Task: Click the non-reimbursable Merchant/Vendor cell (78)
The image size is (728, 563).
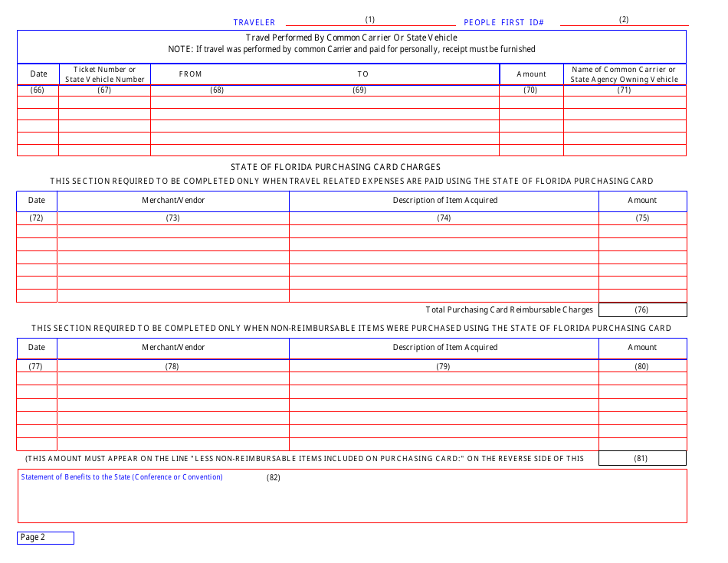Action: click(x=173, y=366)
